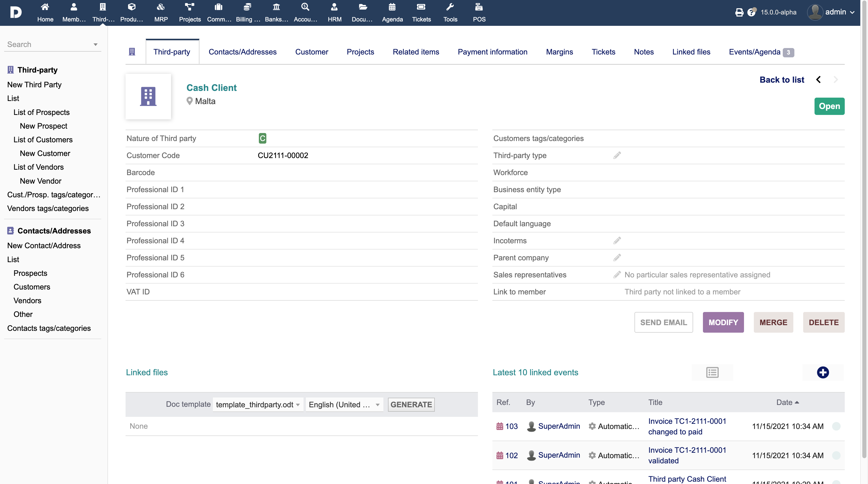Toggle the green Open status badge
Screen dimensions: 868x484
point(829,106)
